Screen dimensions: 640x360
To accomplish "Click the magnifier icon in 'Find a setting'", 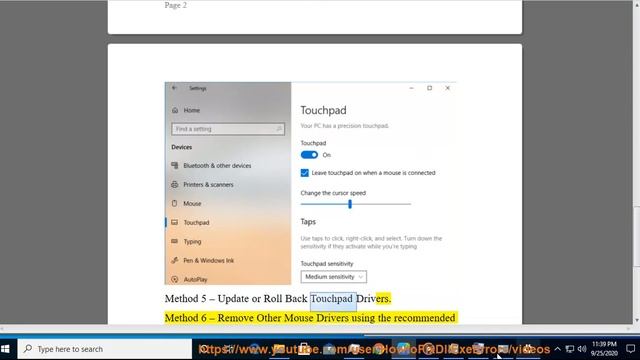I will [279, 129].
